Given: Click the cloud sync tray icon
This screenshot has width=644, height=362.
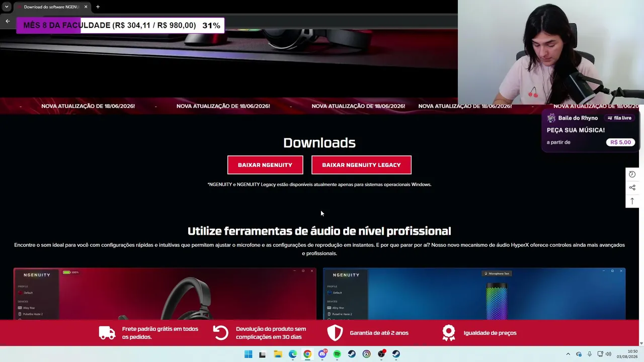Looking at the screenshot, I should pos(579,354).
